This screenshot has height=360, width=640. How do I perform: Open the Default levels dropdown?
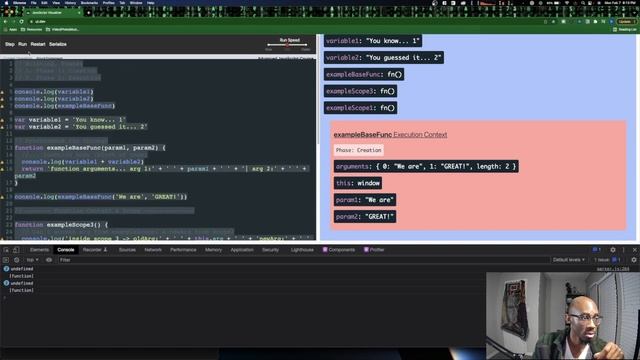click(569, 260)
